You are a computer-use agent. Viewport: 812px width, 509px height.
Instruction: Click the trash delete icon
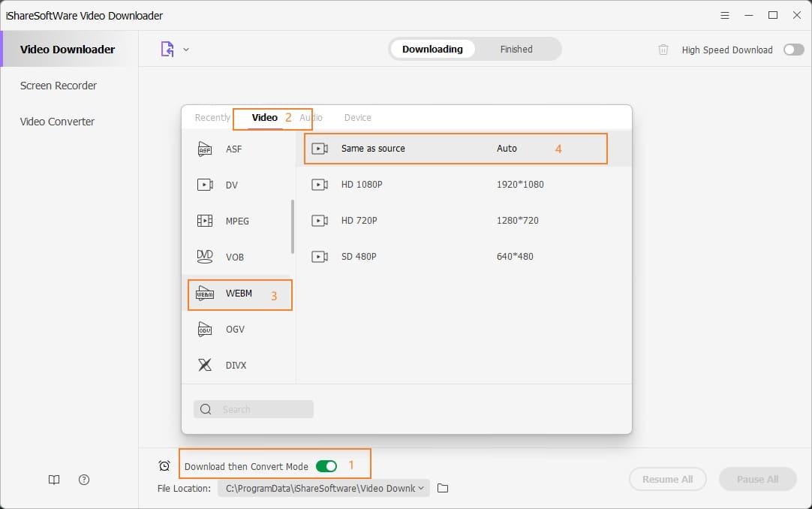click(663, 50)
